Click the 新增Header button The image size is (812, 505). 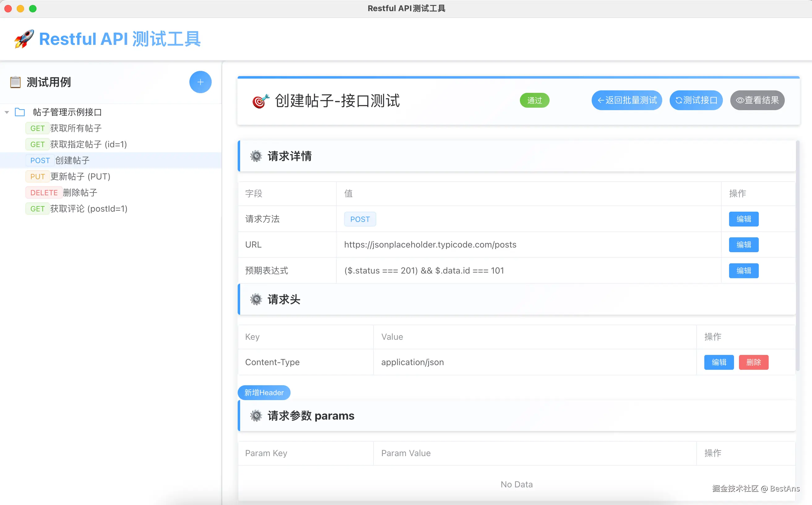264,392
